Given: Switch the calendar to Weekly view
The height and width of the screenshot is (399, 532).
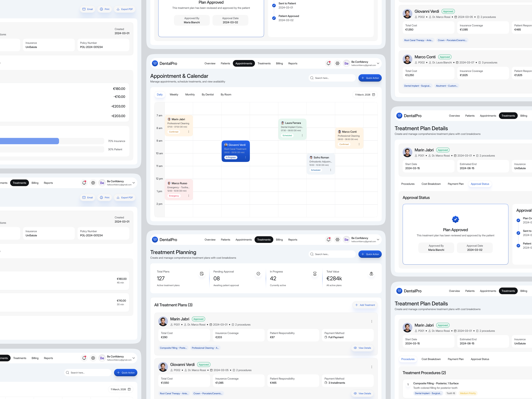Looking at the screenshot, I should tap(174, 95).
